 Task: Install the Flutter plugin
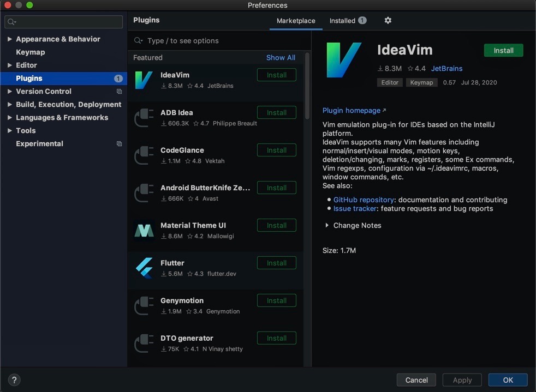(277, 263)
